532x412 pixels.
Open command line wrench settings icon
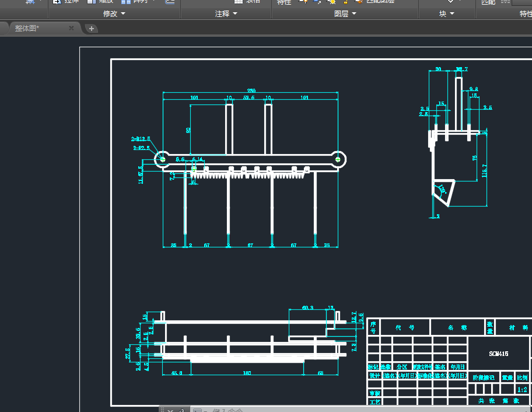182,410
